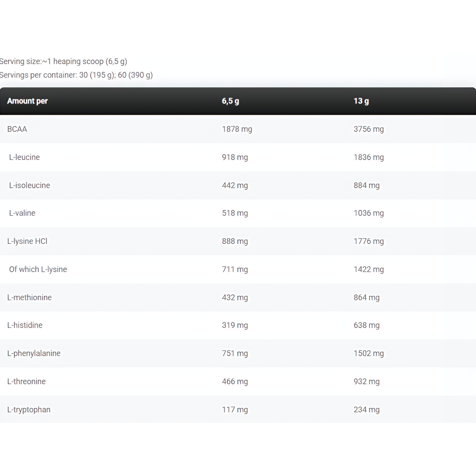The image size is (476, 476).
Task: Select the L-methionine row label
Action: 30,297
